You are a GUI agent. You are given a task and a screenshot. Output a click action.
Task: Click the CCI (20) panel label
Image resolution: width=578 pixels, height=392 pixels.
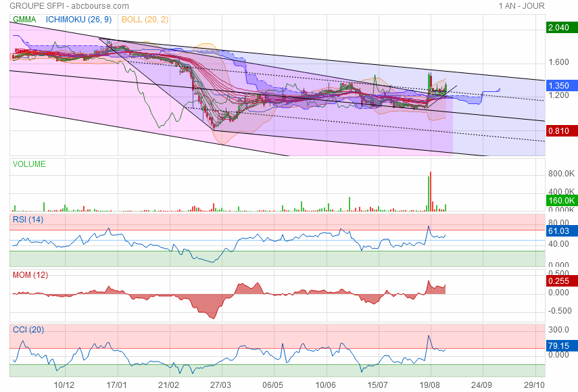28,329
